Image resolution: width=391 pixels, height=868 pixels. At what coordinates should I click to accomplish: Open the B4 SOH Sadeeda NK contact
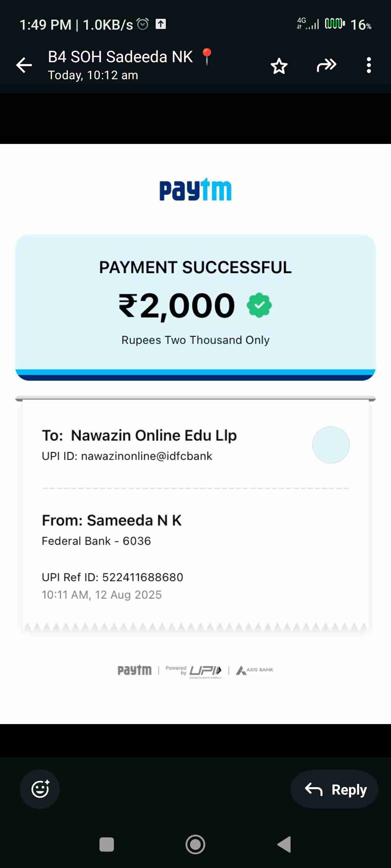pyautogui.click(x=120, y=57)
